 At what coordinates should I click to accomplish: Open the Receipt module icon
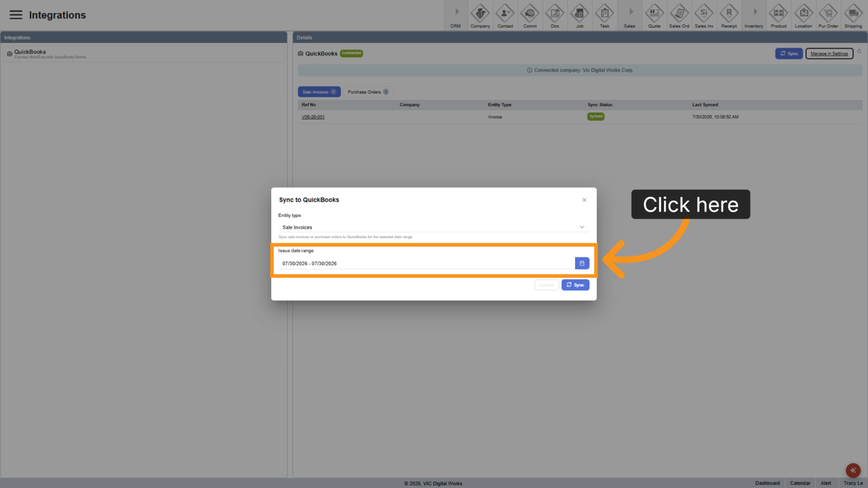(x=729, y=16)
